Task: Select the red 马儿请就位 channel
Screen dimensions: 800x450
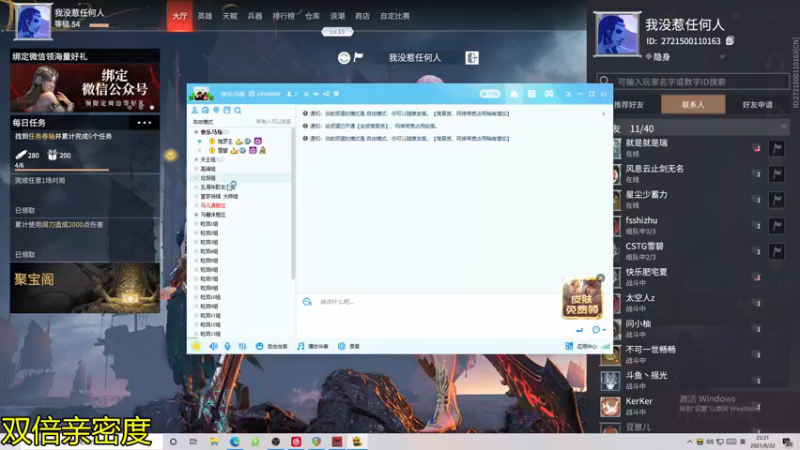Action: (213, 206)
